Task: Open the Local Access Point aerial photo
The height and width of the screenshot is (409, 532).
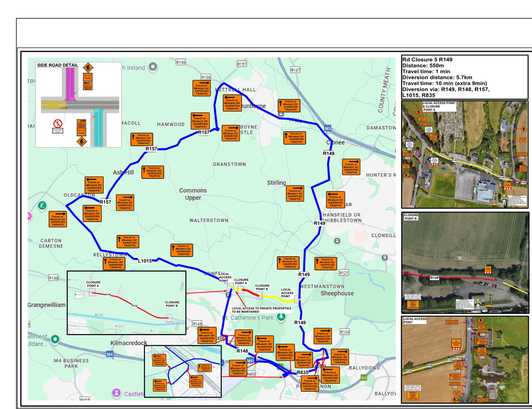Action: [465, 360]
